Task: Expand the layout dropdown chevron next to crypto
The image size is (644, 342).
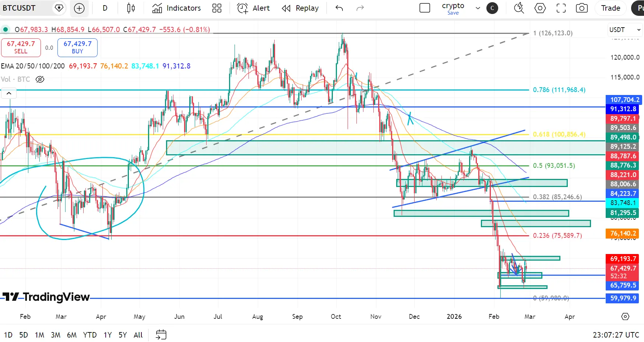Action: point(478,8)
